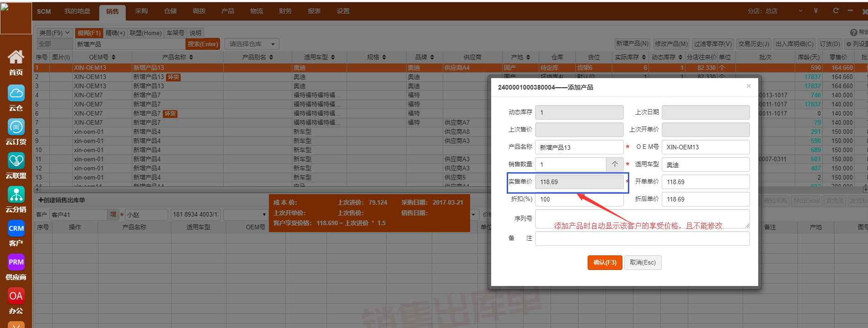Screen dimensions: 868x328
Task: Open the 请选择仓库 warehouse dropdown
Action: pos(252,44)
